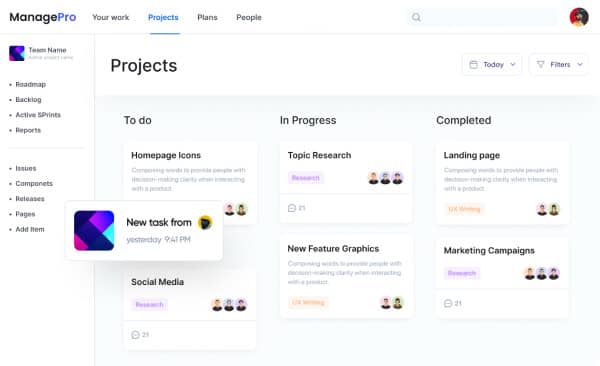Select Active Sprints in sidebar
This screenshot has height=366, width=600.
pos(38,115)
